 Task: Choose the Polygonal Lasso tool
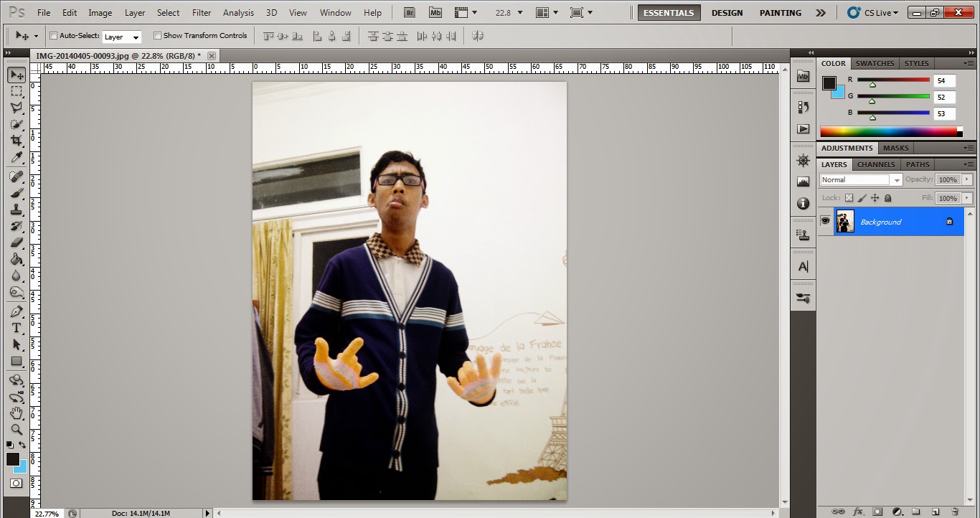[17, 108]
